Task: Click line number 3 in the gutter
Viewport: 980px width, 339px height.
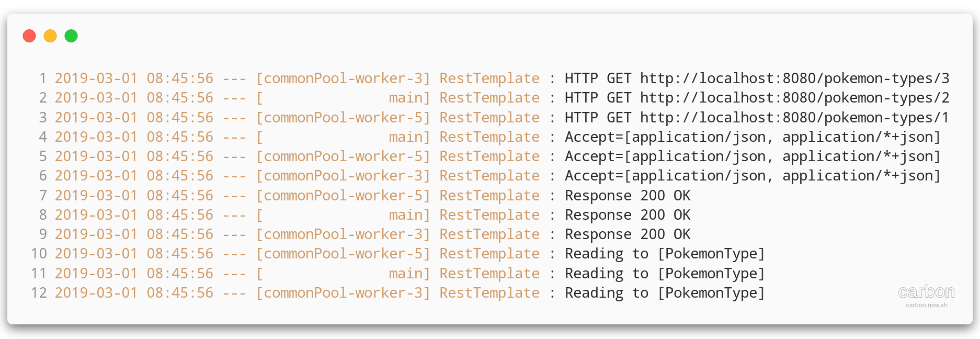Action: (x=43, y=118)
